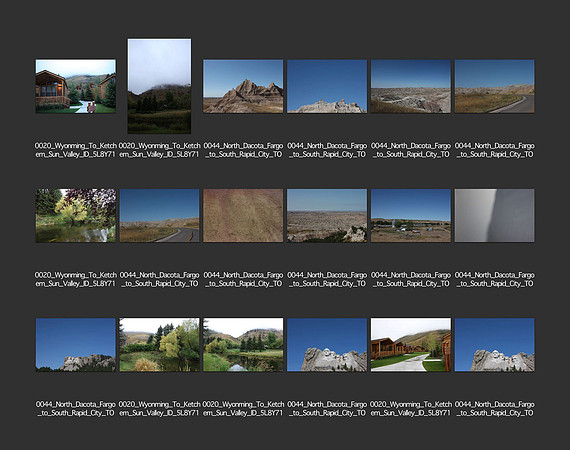
Task: Open the yellow tree and purple foliage pond thumbnail
Action: point(76,216)
